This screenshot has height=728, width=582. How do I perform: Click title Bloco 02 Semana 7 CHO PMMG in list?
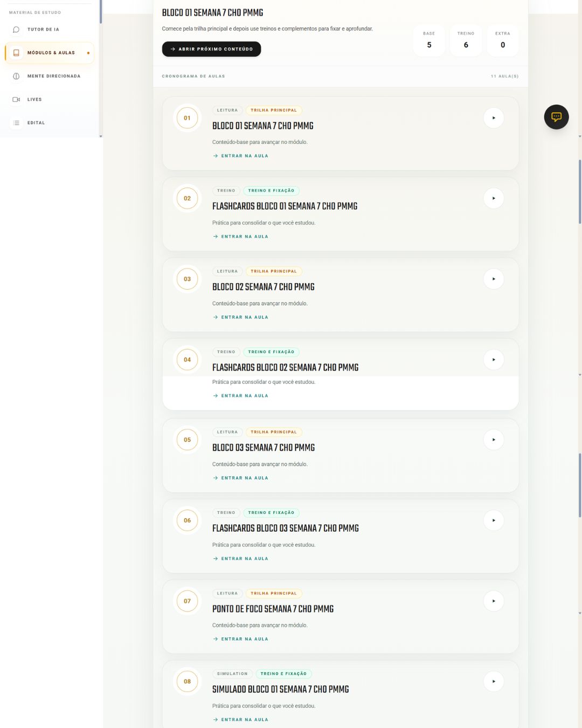pos(263,287)
